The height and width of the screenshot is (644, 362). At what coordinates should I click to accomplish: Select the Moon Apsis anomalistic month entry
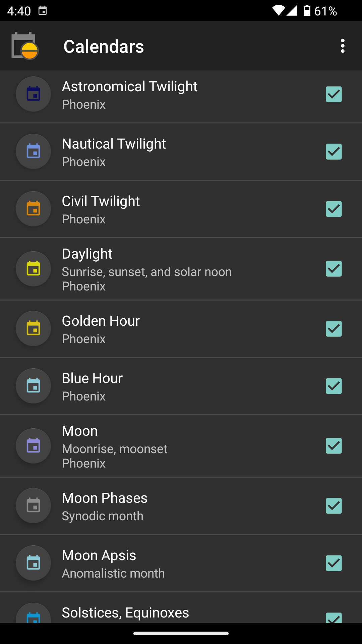(x=113, y=563)
